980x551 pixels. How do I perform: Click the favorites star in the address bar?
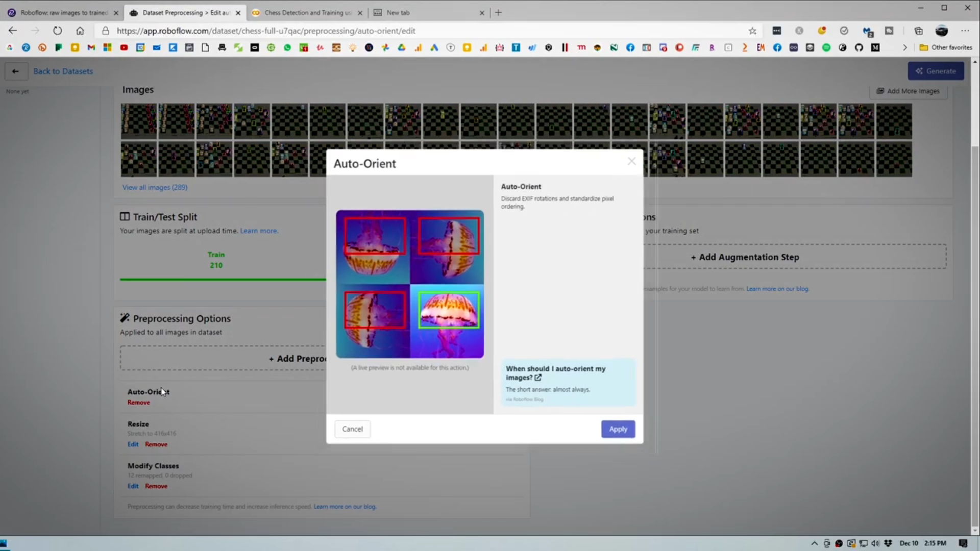click(x=753, y=31)
